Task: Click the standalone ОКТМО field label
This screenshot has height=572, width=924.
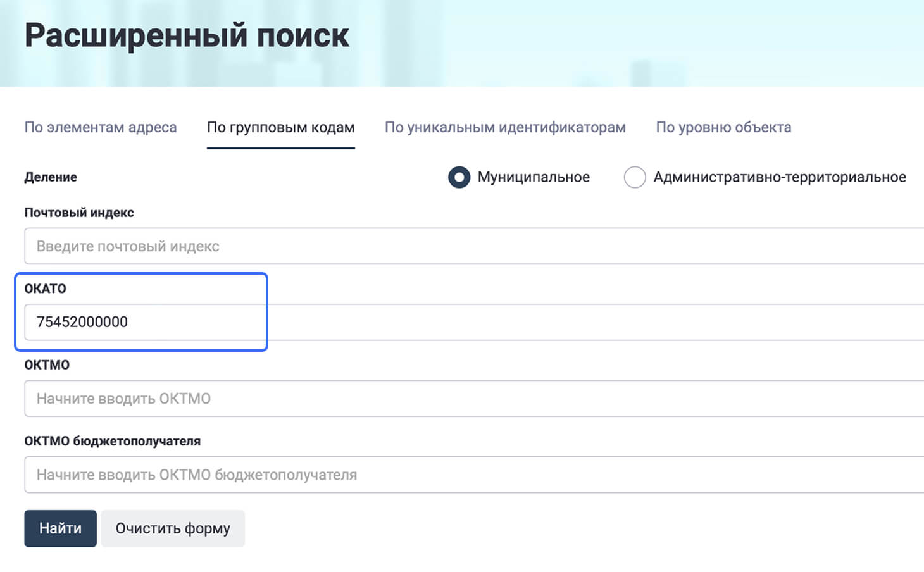Action: (x=47, y=365)
